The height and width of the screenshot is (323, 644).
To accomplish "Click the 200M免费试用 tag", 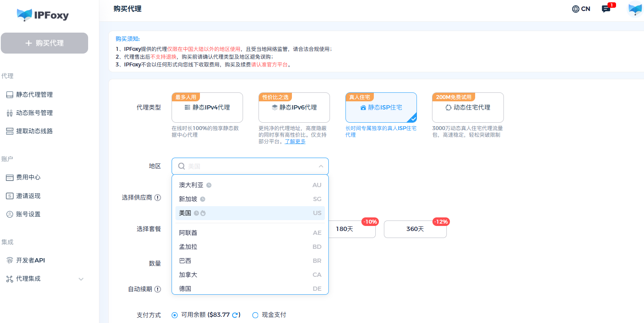I will pyautogui.click(x=453, y=97).
